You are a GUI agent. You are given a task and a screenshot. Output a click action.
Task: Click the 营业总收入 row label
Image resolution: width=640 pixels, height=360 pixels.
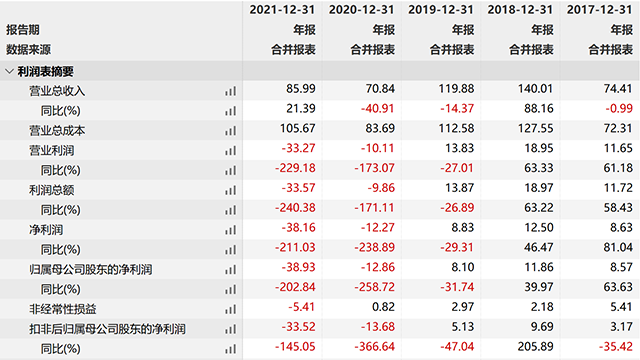[57, 91]
